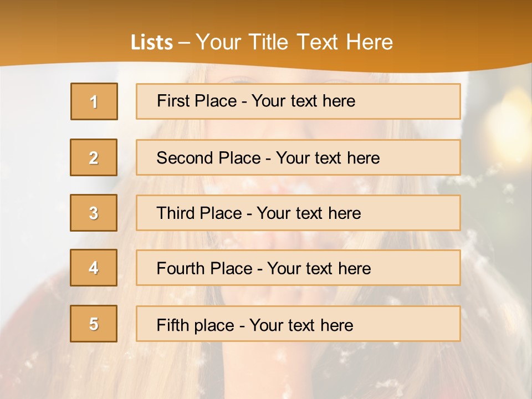
Task: Click the 'Third Place' label text
Action: [x=199, y=213]
